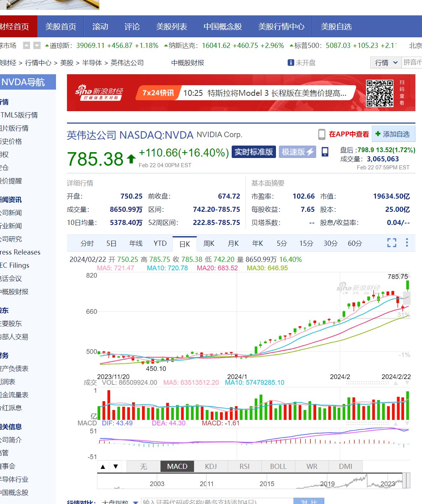Image resolution: width=422 pixels, height=504 pixels.
Task: Select the 日K chart tab
Action: pyautogui.click(x=185, y=244)
